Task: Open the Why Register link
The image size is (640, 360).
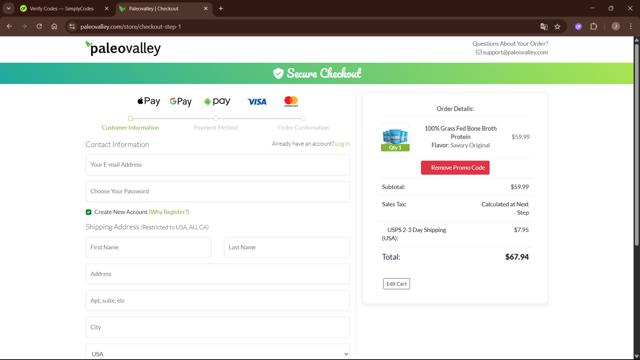Action: (169, 212)
